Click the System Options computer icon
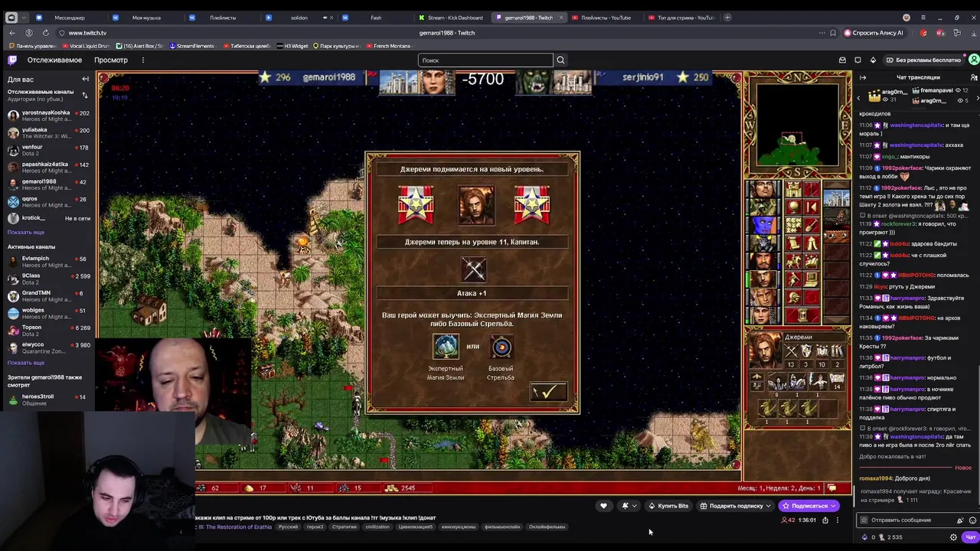The image size is (980, 551). [x=812, y=279]
